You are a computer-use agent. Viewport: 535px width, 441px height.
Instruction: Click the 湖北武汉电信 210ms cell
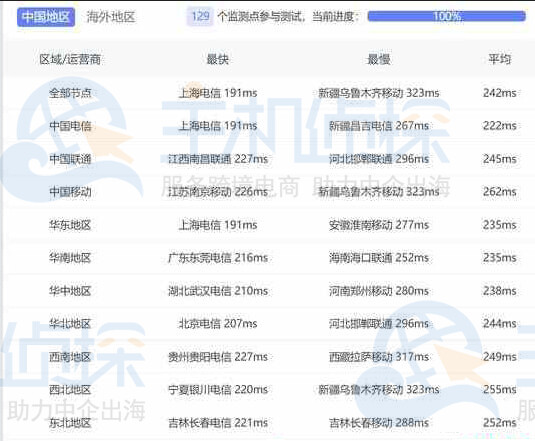(x=218, y=291)
